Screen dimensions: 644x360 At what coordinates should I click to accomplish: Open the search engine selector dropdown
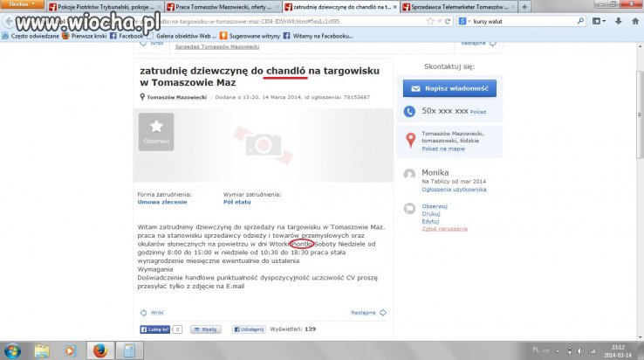click(464, 21)
